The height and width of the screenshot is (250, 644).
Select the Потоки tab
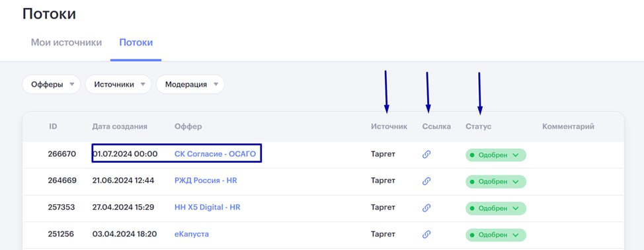(x=136, y=43)
